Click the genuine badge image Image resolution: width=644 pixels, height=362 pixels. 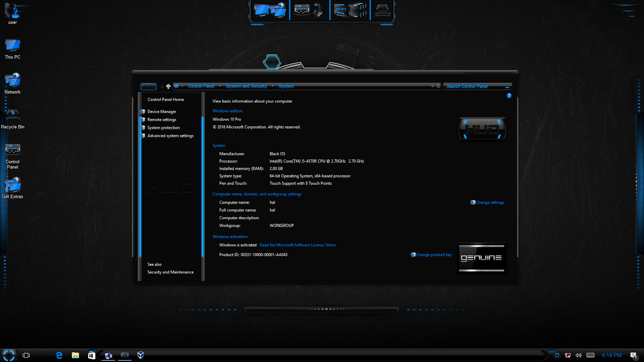tap(482, 258)
